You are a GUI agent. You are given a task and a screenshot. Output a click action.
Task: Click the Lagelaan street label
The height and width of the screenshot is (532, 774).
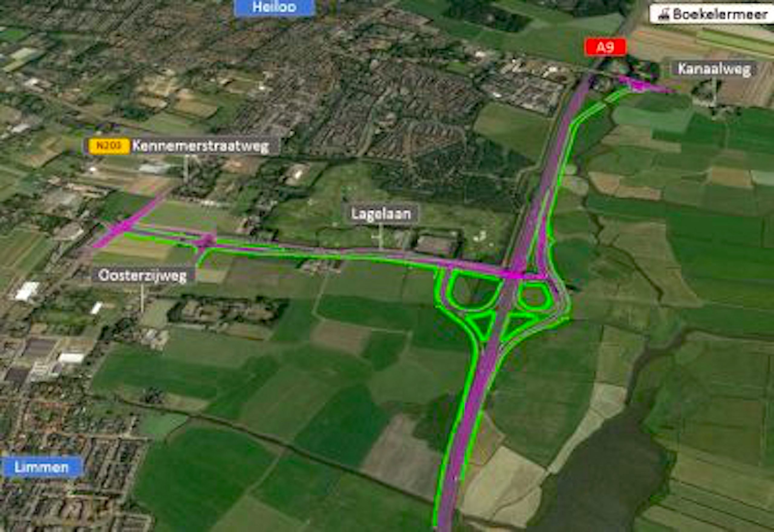click(x=381, y=214)
